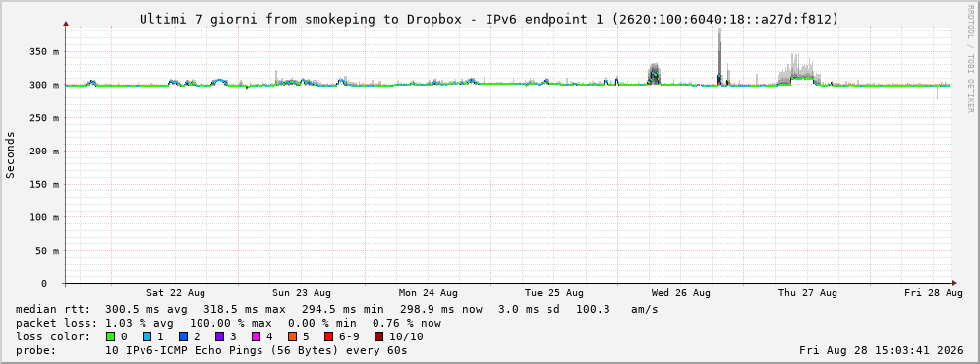Click the Fri 28 Aug axis label
This screenshot has height=364, width=980.
pos(934,293)
